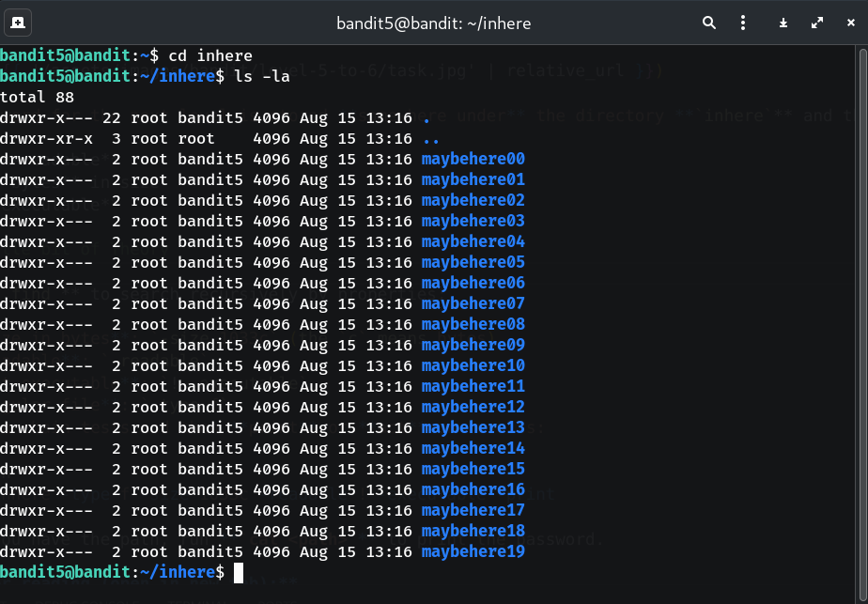
Task: Click the bandit5@bandit window title
Action: 433,23
